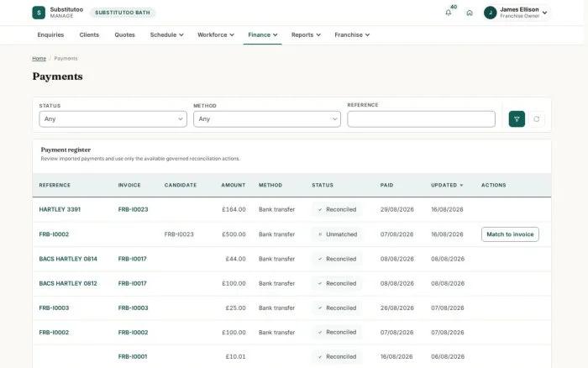Sort by the Updated column header

tap(447, 186)
